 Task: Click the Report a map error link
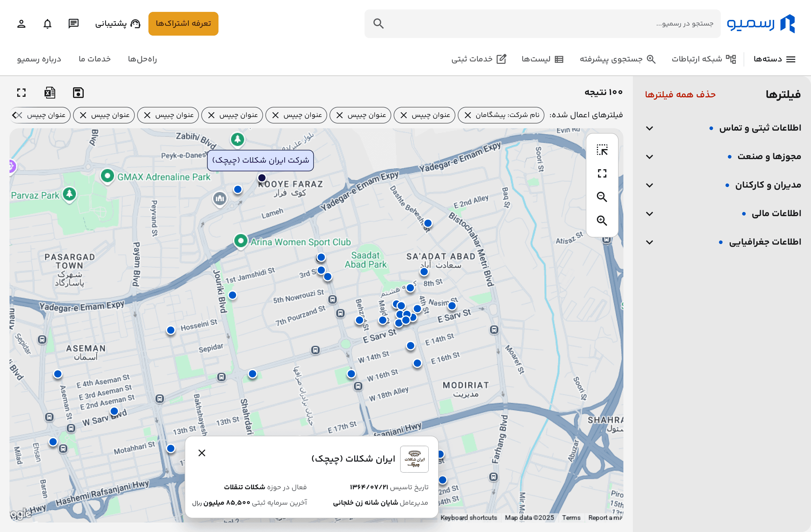click(x=605, y=517)
